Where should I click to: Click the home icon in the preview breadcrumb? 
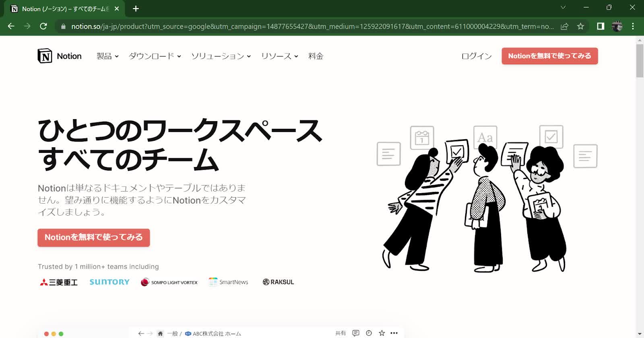(x=160, y=333)
